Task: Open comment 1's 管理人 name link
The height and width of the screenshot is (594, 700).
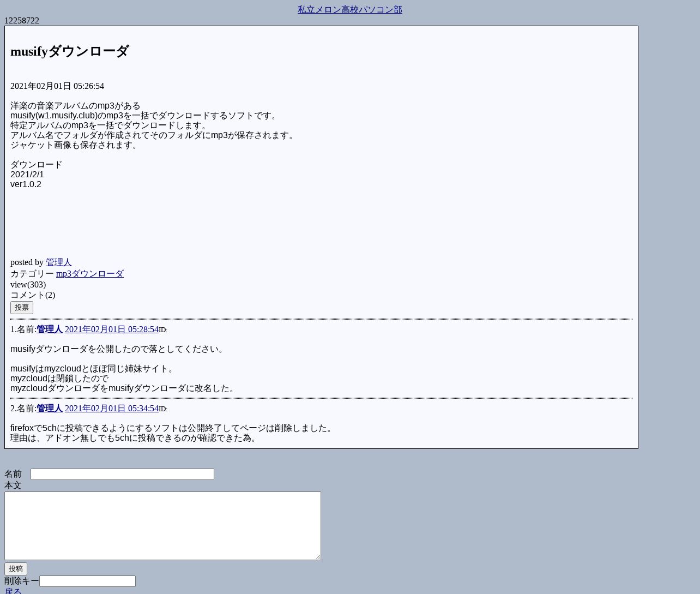Action: (50, 329)
